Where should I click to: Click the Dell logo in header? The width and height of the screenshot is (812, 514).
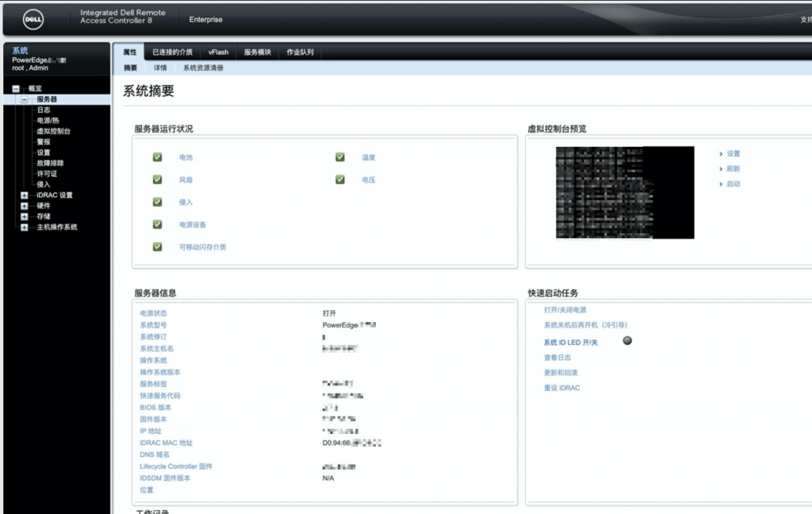(33, 18)
